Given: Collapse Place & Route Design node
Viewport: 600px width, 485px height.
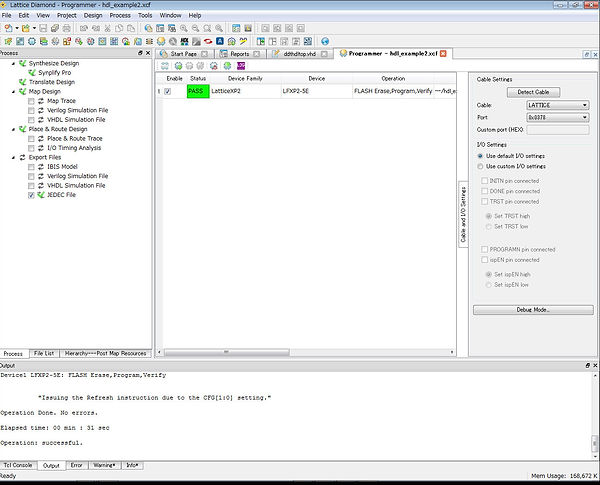Looking at the screenshot, I should (x=14, y=129).
